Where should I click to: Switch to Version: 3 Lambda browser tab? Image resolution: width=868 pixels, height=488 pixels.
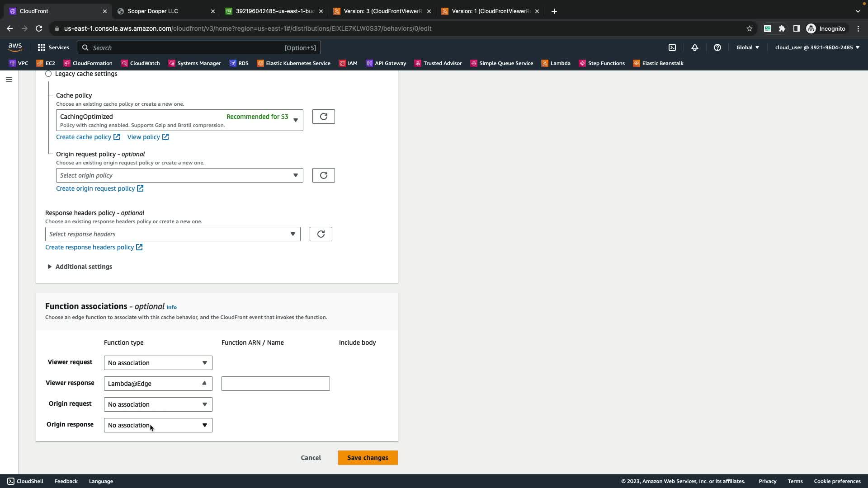tap(382, 11)
